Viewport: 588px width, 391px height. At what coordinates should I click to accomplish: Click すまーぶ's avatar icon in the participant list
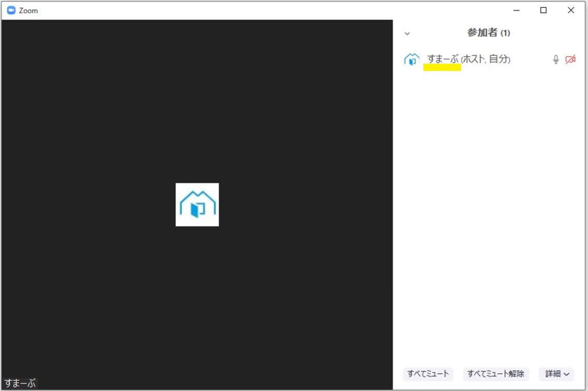click(x=411, y=59)
